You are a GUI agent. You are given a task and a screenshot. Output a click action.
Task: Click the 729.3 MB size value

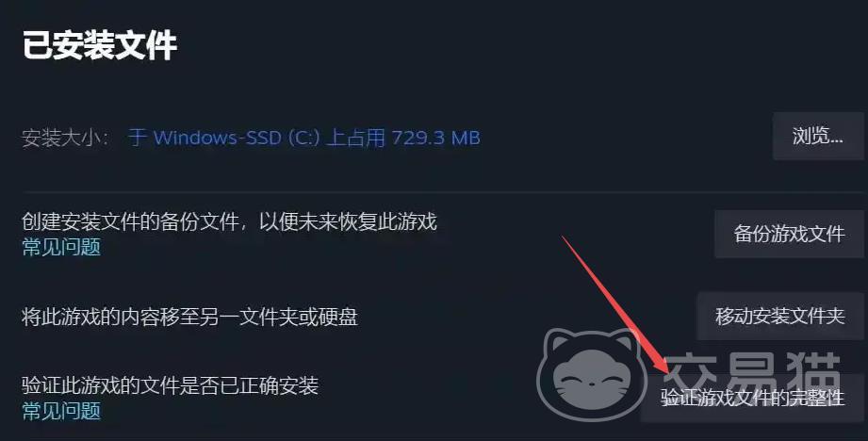tap(435, 138)
